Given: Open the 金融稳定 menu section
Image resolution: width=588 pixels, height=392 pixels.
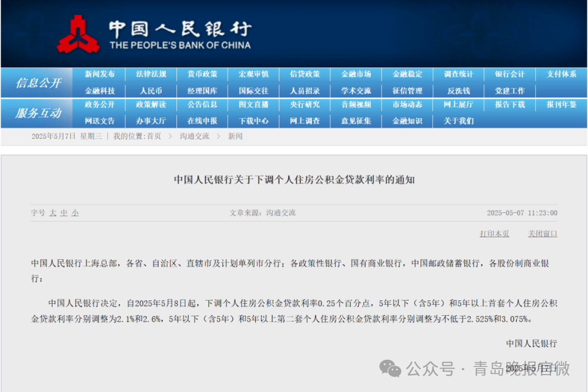Looking at the screenshot, I should click(407, 74).
